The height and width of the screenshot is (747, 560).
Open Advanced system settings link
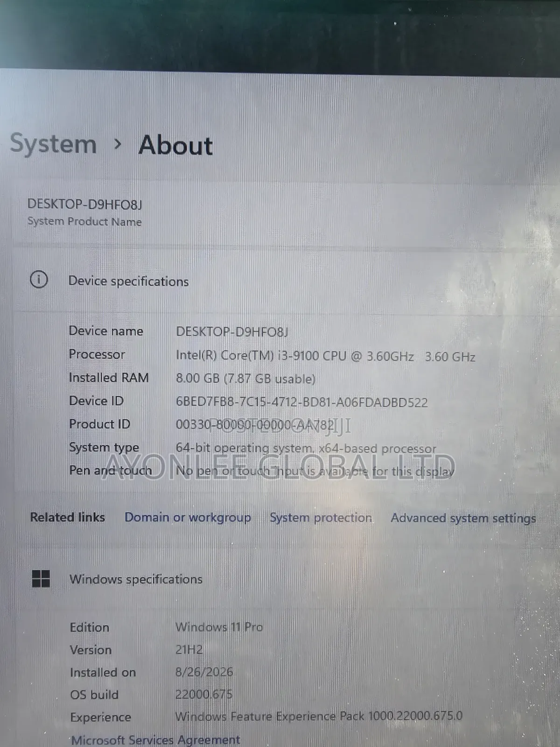click(x=463, y=518)
